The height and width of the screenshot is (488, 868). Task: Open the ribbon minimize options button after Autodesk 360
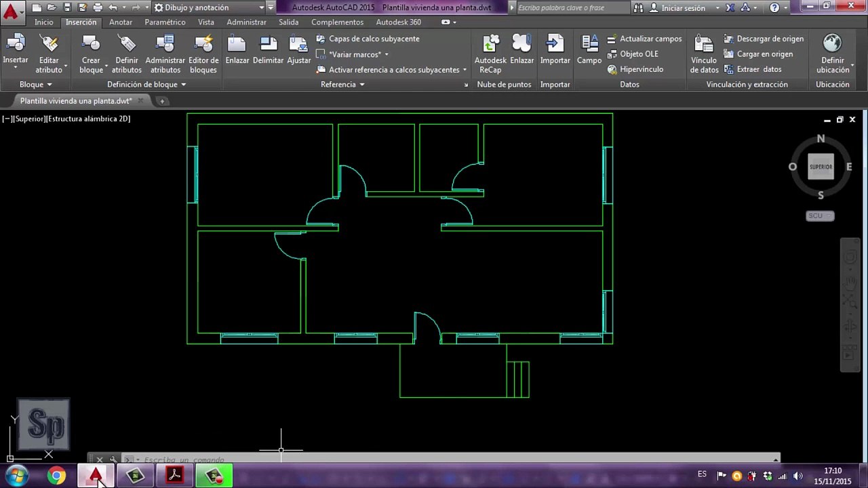[x=448, y=22]
